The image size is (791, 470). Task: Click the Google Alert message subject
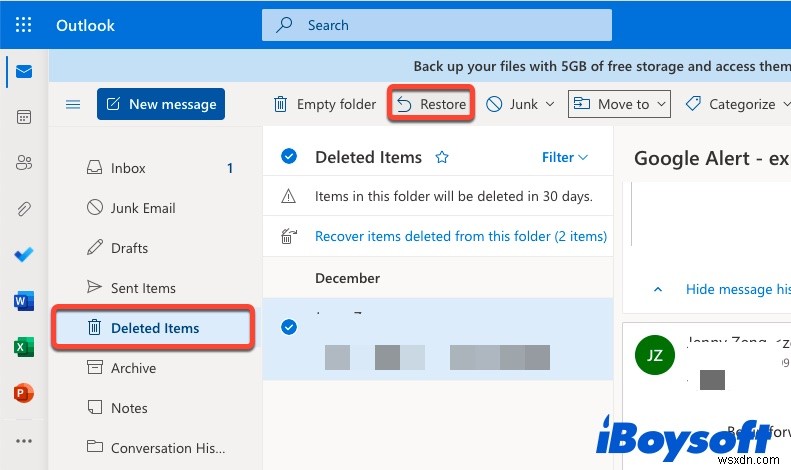712,158
